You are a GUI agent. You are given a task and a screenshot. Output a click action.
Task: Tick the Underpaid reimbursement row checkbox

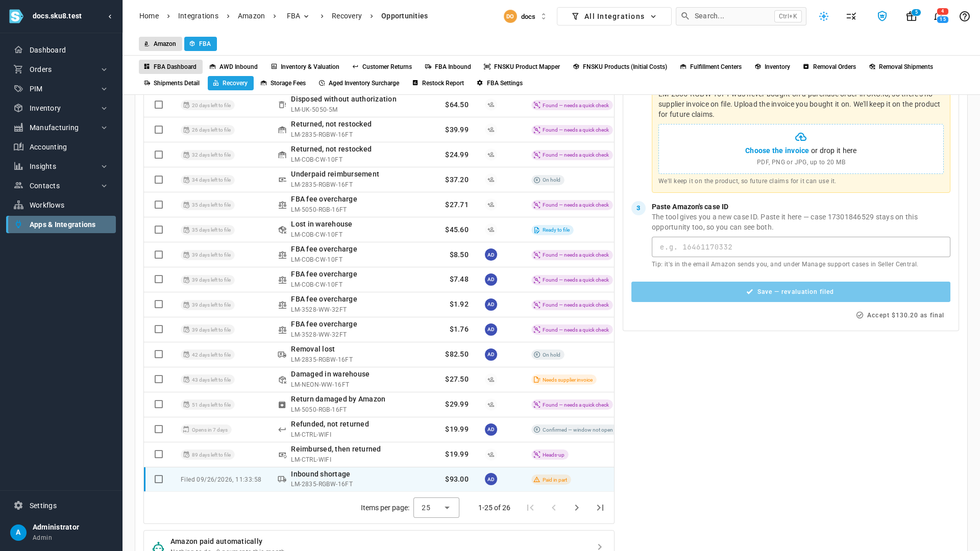tap(159, 180)
